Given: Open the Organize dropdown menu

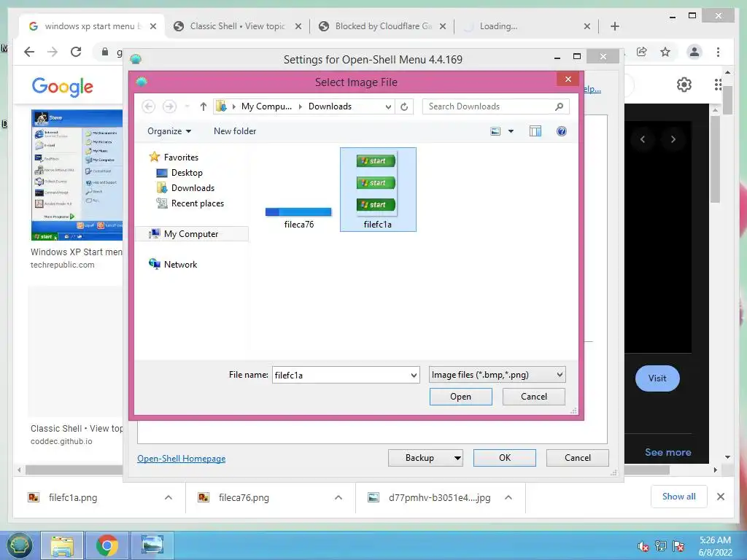Looking at the screenshot, I should point(169,131).
